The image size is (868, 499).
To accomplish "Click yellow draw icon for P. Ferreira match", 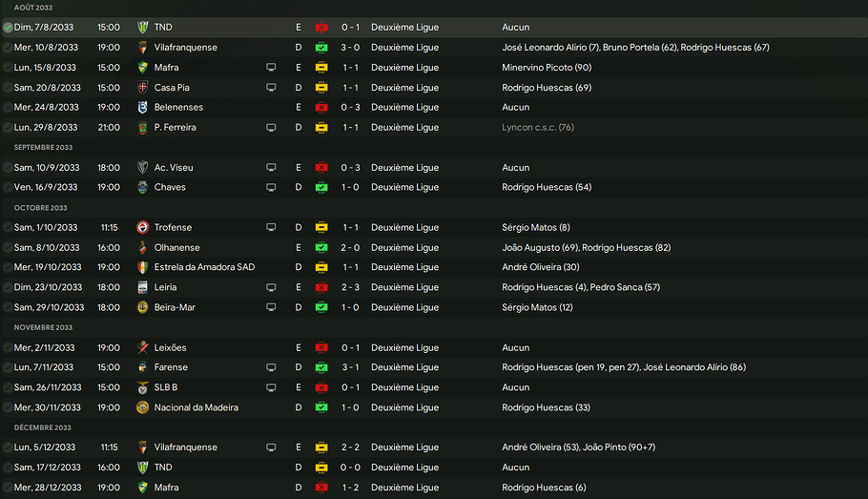I will (322, 127).
